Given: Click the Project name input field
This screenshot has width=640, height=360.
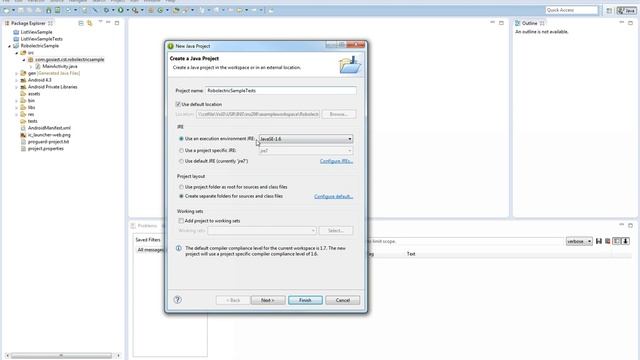Looking at the screenshot, I should coord(281,91).
